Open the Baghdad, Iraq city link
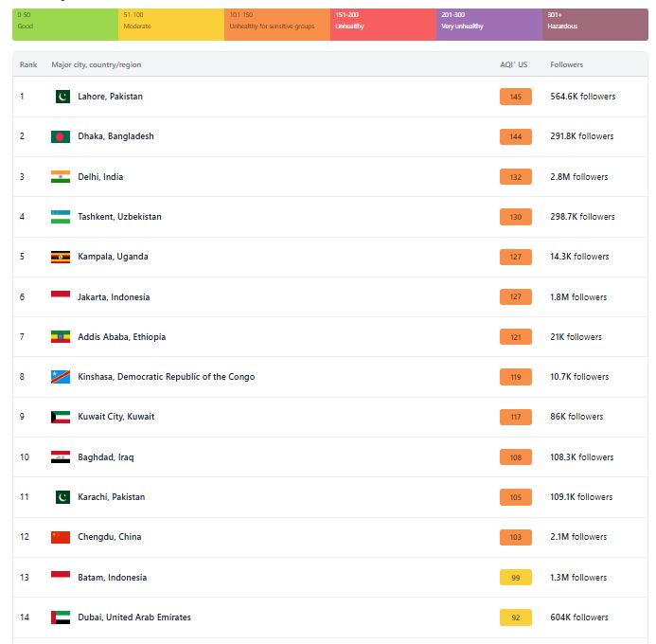The image size is (656, 644). click(x=105, y=457)
